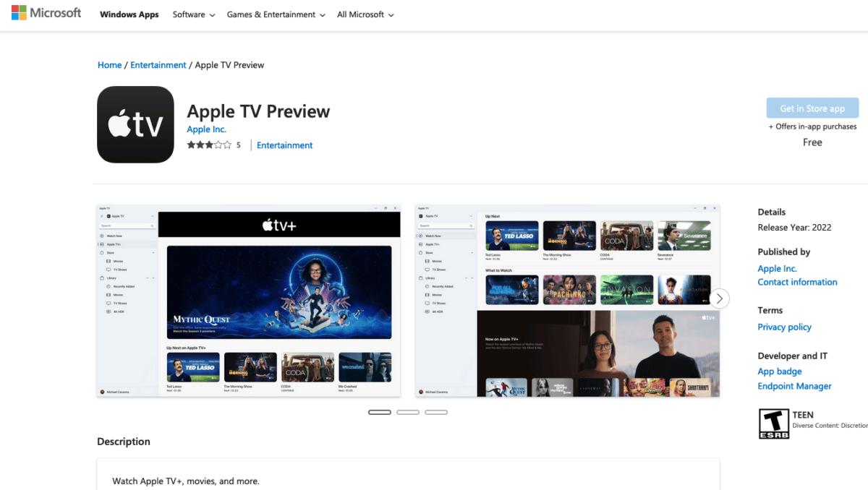Open Apple Inc. link under Published by
This screenshot has height=490, width=868.
coord(777,268)
